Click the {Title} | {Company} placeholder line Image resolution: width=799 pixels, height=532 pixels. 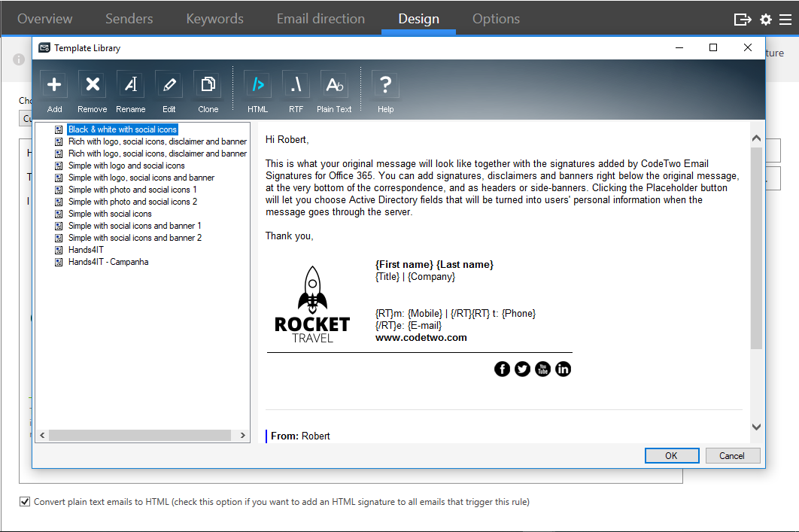pos(415,277)
